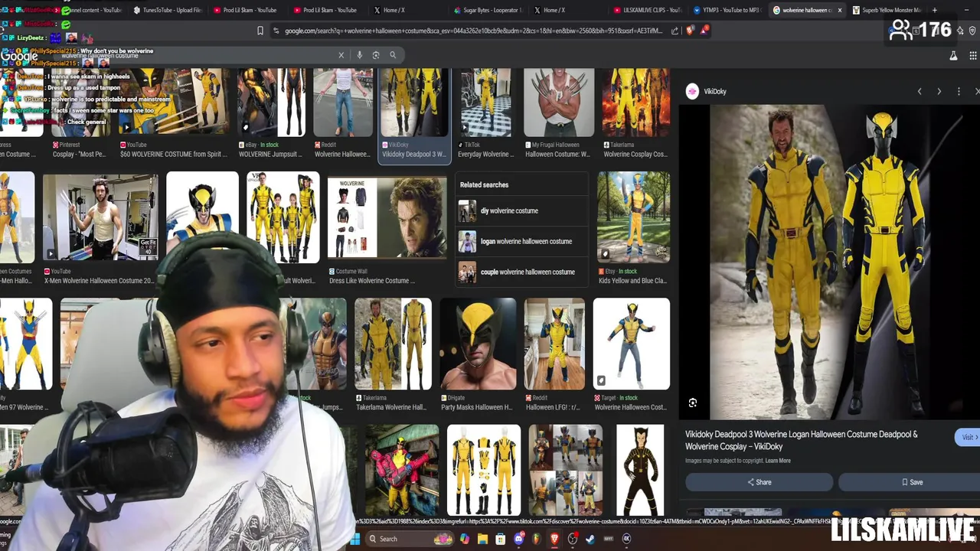Open Steam from the taskbar
Viewport: 980px width, 551px height.
click(590, 539)
